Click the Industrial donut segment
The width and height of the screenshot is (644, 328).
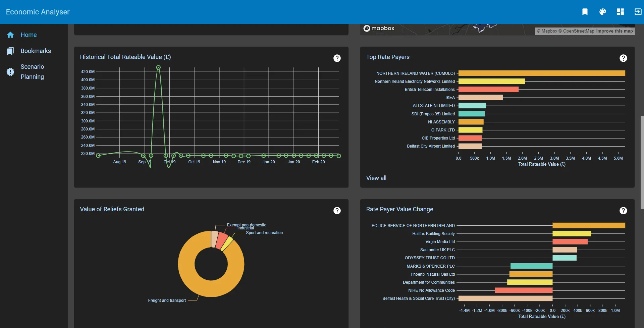(221, 240)
